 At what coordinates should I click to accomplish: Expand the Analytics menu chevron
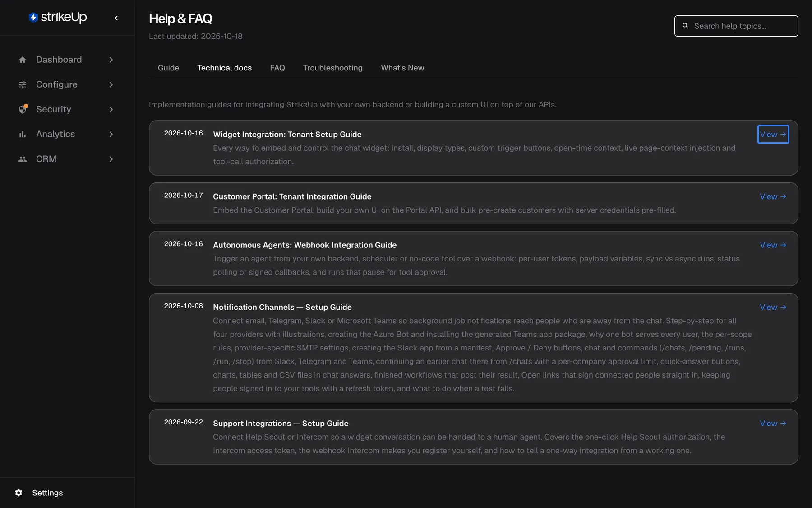pyautogui.click(x=111, y=134)
